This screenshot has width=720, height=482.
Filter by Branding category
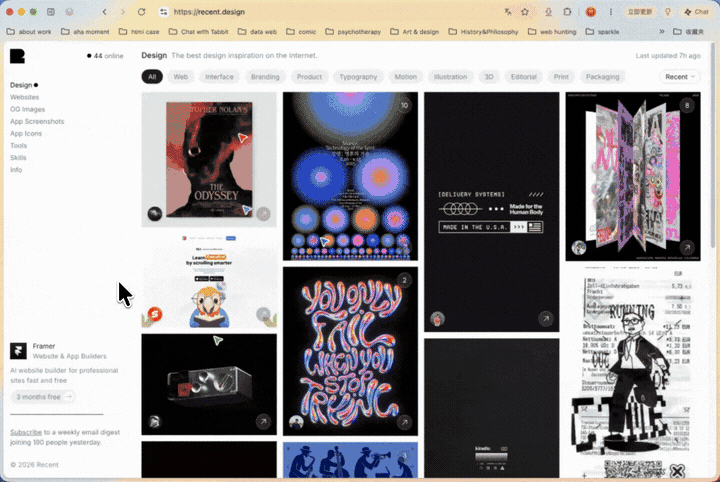265,77
